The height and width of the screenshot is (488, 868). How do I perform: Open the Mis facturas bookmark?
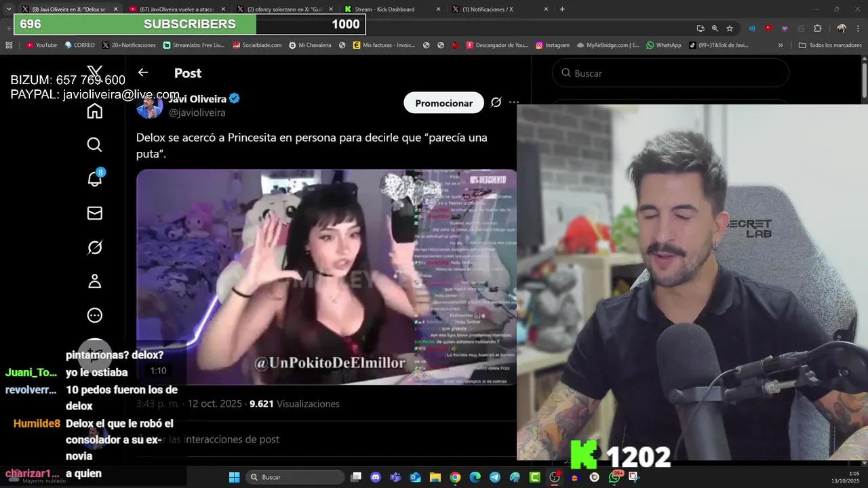pyautogui.click(x=384, y=45)
